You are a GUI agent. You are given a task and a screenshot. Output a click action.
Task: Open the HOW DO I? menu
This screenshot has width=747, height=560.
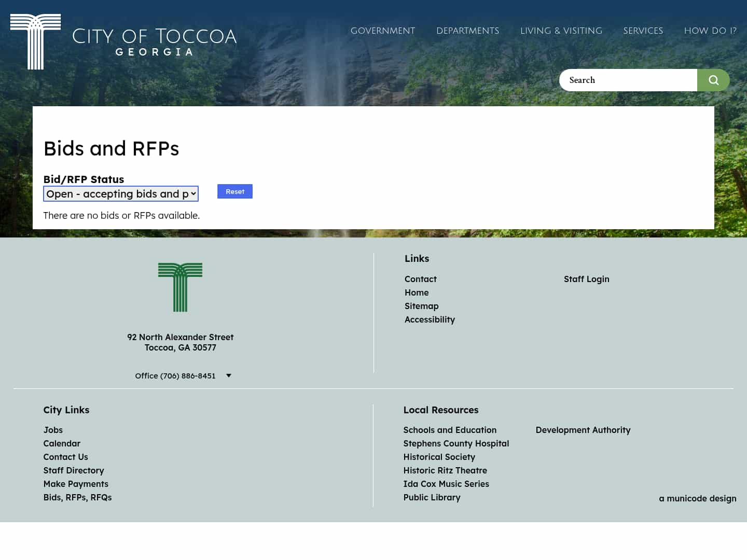(710, 31)
